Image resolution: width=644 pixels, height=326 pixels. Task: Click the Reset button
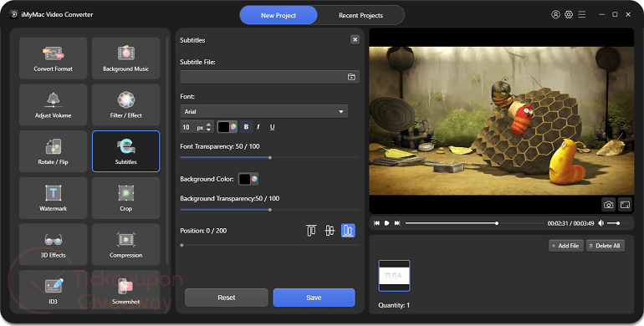coord(227,298)
